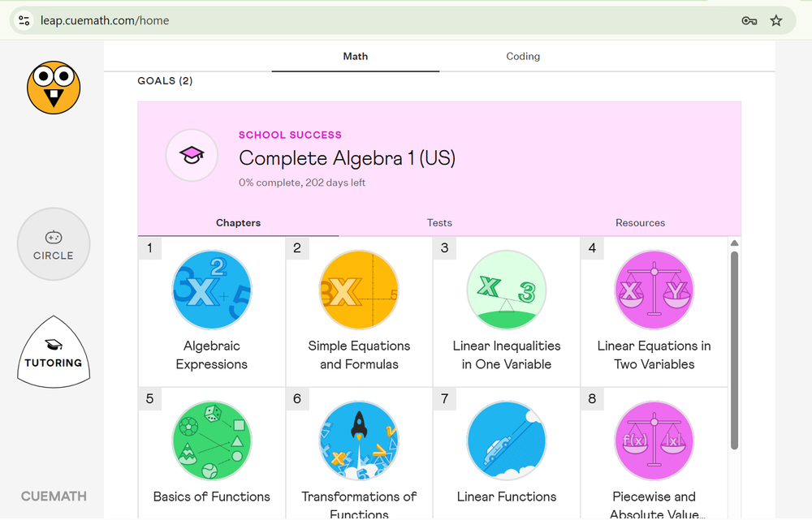Viewport: 812px width, 520px height.
Task: Open Simple Equations and Formulas chapter icon
Action: click(359, 290)
